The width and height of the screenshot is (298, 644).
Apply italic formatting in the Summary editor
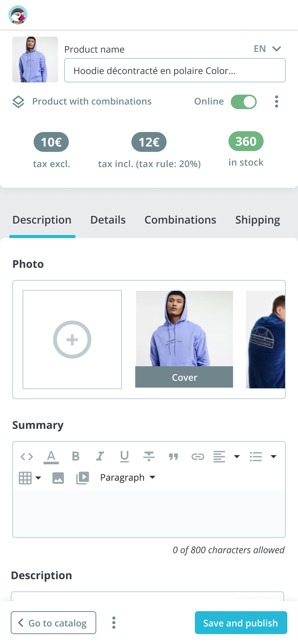click(x=100, y=456)
